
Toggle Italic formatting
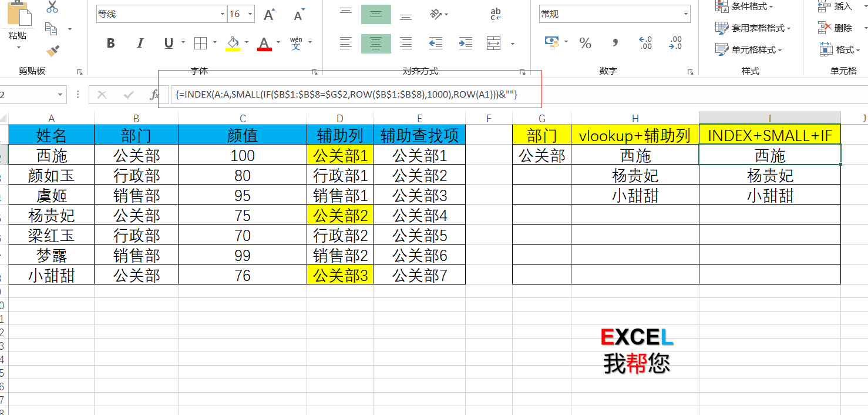(x=140, y=43)
